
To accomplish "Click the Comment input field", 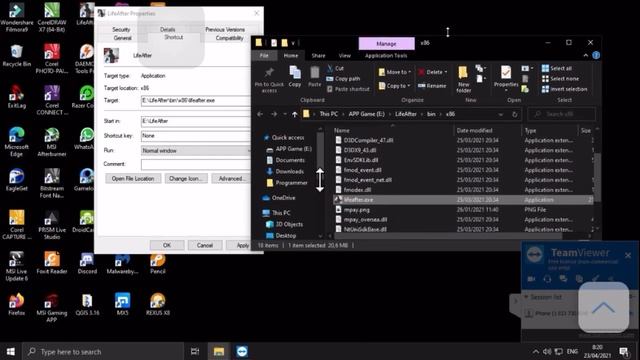I will tap(196, 164).
